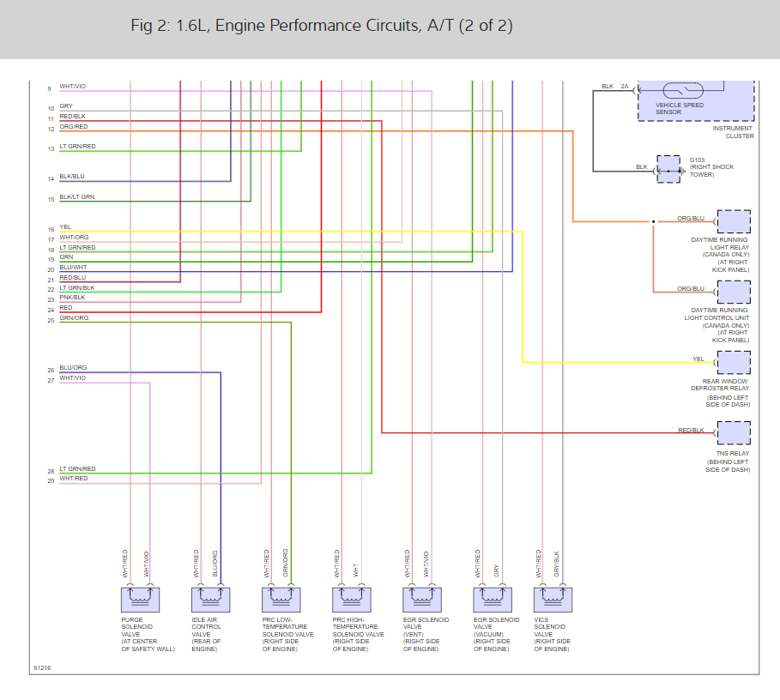The width and height of the screenshot is (780, 700).
Task: Select the vertical WHT label above the PRC high-temperature valve
Action: click(355, 570)
